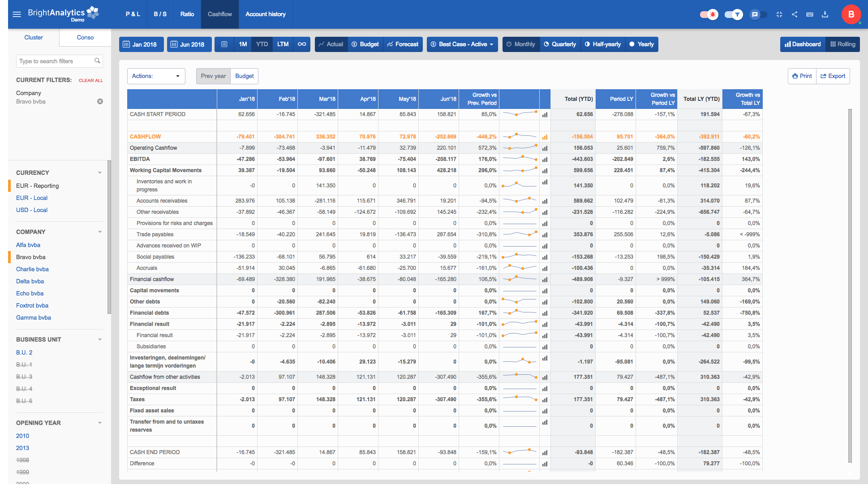
Task: Toggle the comments switch in the header
Action: pos(756,14)
